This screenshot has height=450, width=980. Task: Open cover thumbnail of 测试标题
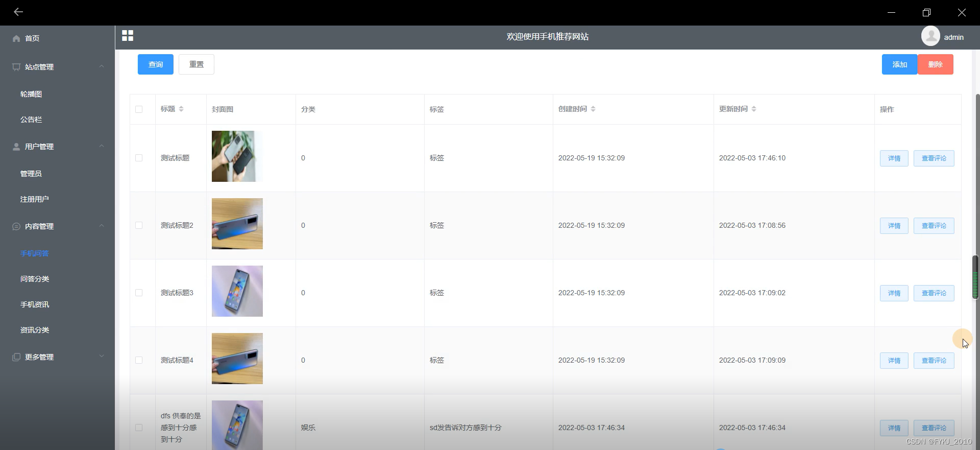click(237, 156)
